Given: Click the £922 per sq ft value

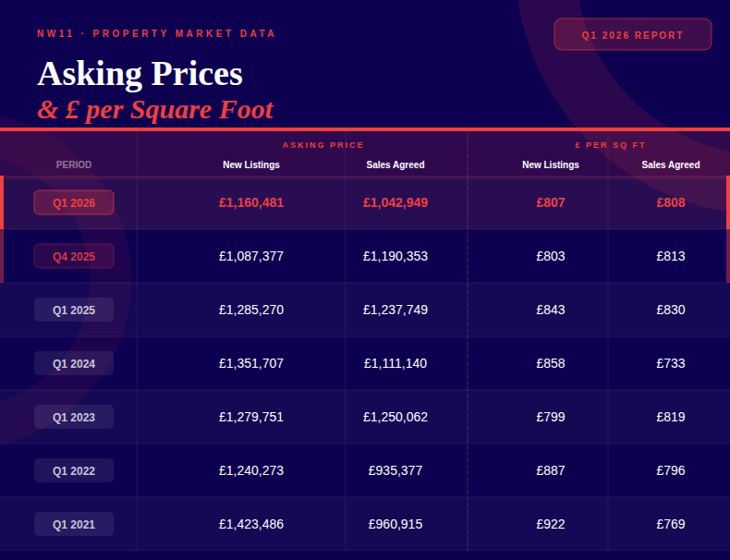Looking at the screenshot, I should click(551, 524).
